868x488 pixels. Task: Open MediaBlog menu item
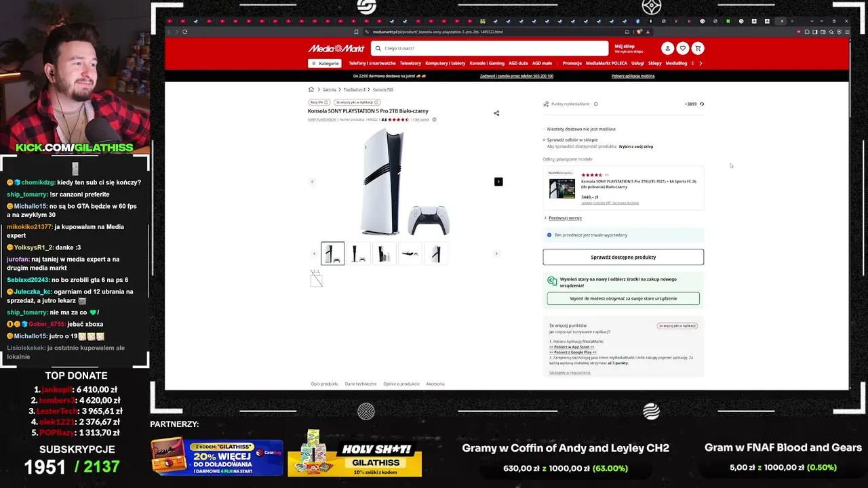click(676, 64)
